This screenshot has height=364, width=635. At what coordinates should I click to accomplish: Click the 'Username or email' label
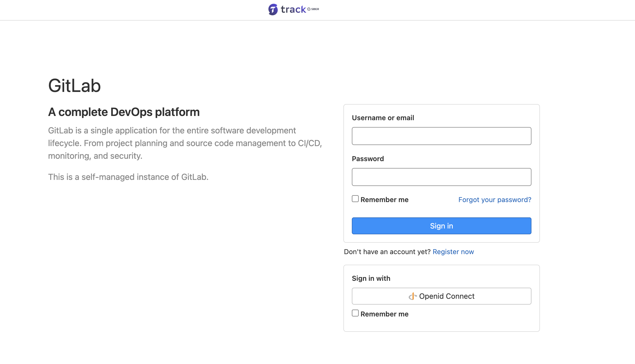click(x=383, y=118)
